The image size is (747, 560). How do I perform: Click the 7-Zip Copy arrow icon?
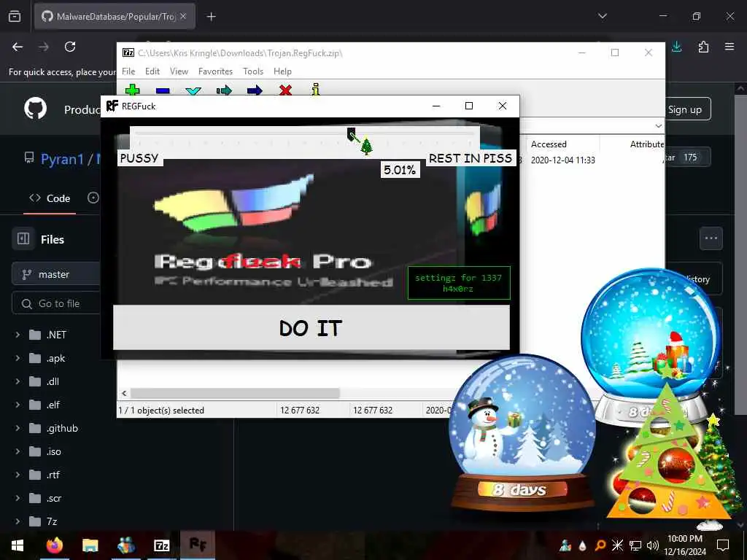(223, 90)
